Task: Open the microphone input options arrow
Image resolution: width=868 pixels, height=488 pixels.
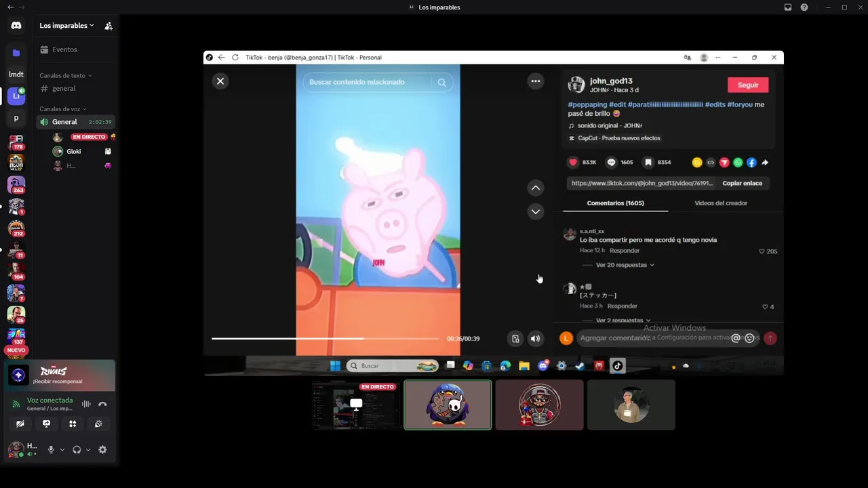Action: [x=62, y=449]
